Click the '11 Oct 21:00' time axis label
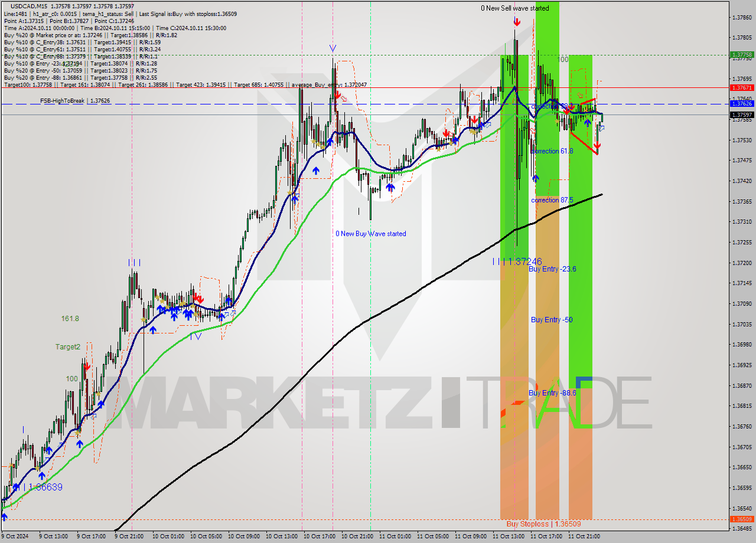The image size is (756, 543). pos(584,537)
